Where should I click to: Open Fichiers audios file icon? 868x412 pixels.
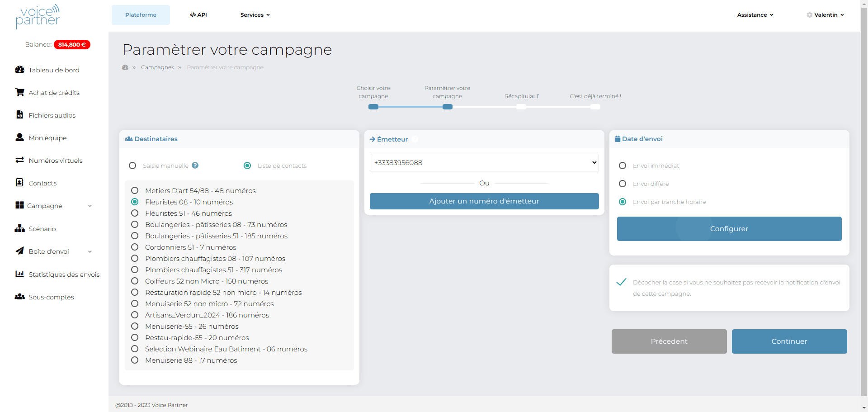coord(19,115)
